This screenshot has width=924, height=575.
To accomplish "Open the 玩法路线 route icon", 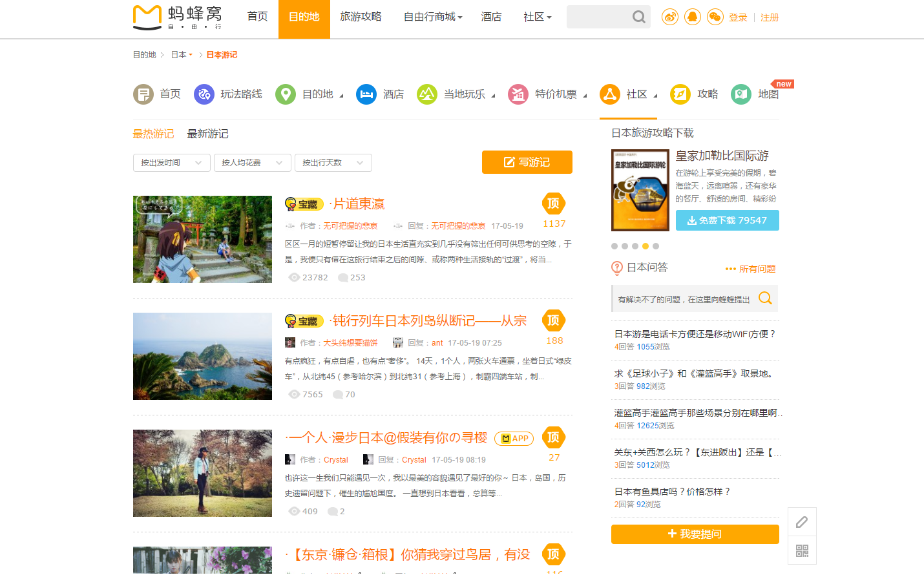I will [x=204, y=94].
